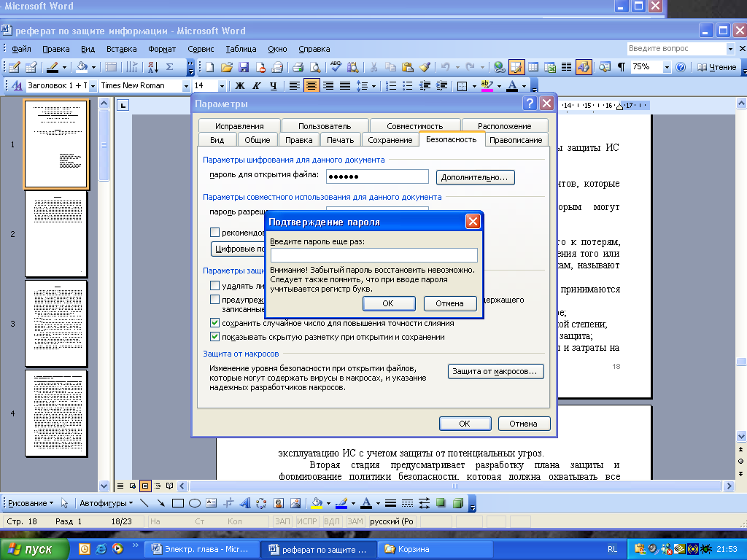The height and width of the screenshot is (560, 747).
Task: Cancel the password confirmation dialog
Action: tap(449, 303)
